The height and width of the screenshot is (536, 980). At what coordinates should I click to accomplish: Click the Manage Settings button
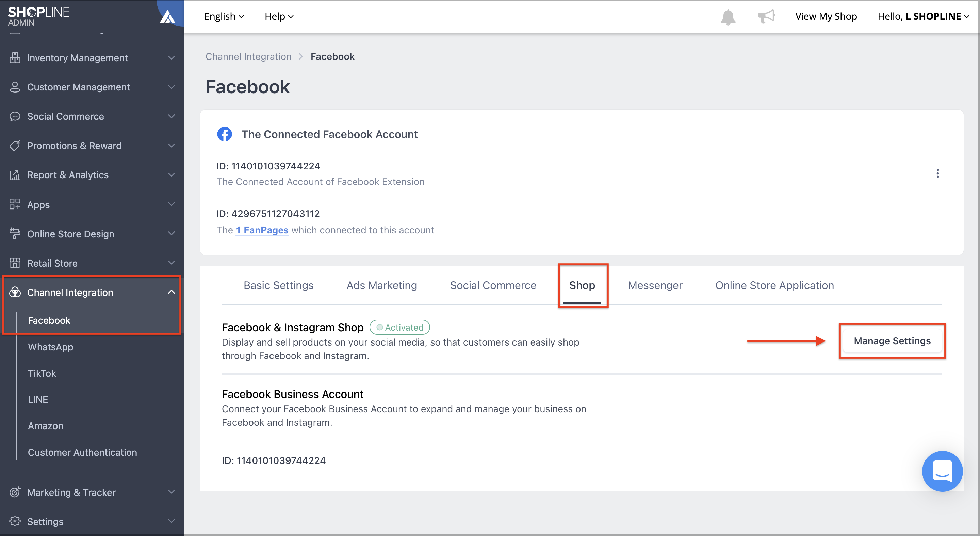tap(892, 340)
